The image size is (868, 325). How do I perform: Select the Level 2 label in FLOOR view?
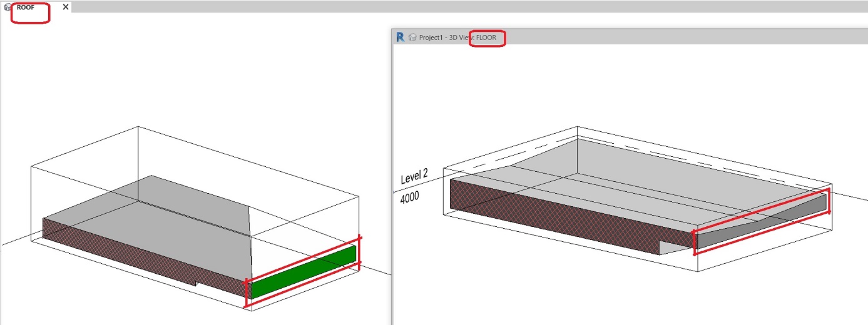click(x=414, y=177)
